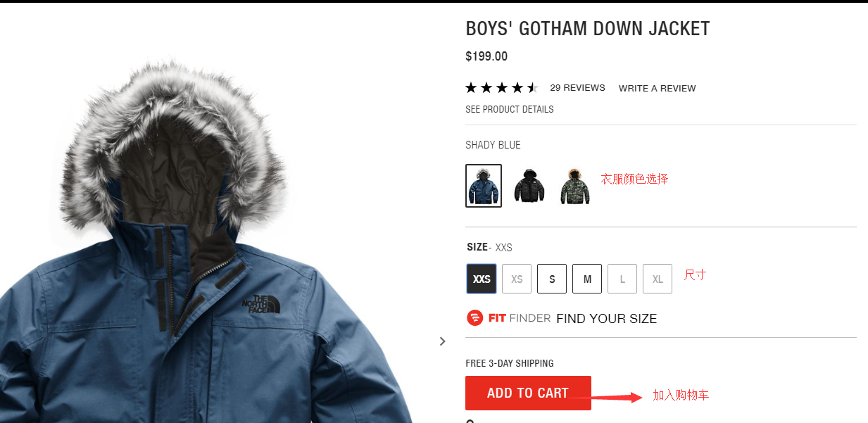
Task: Click Write a Review
Action: point(657,89)
